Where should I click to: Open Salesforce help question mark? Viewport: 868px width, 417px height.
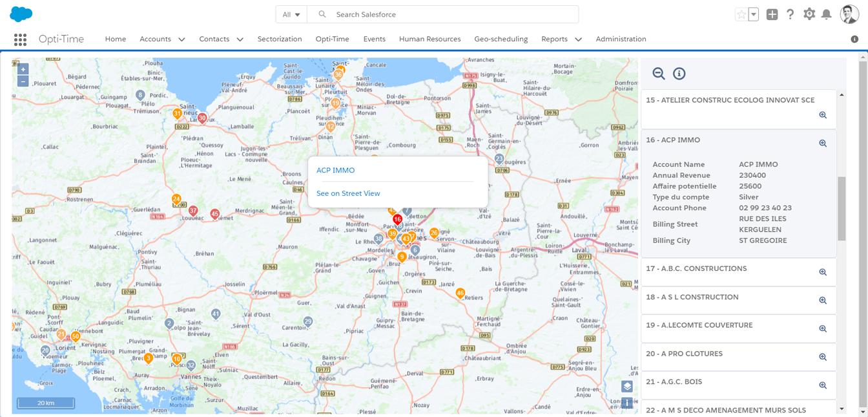pos(790,14)
